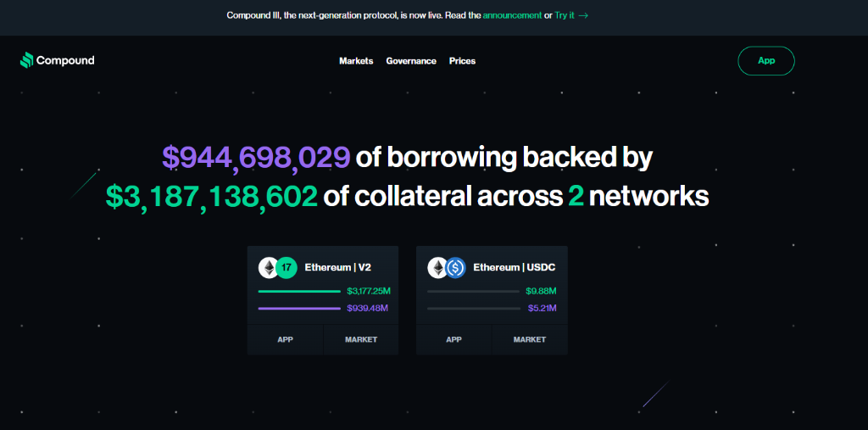Screen dimensions: 868x430
Task: Launch the App button in header
Action: coord(766,61)
